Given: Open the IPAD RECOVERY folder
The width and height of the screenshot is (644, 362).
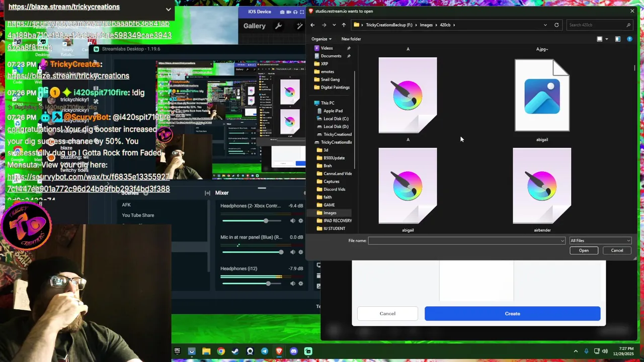Looking at the screenshot, I should (x=337, y=221).
